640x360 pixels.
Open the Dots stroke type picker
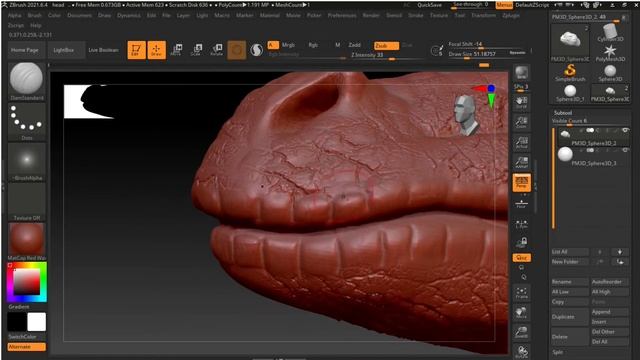(x=27, y=121)
